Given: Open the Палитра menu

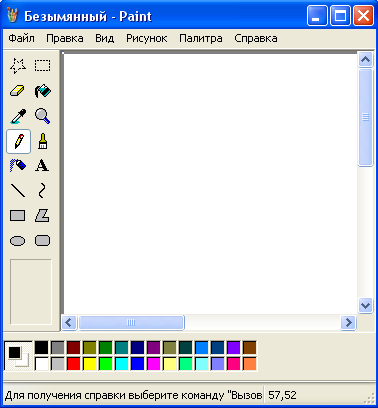Looking at the screenshot, I should [201, 38].
